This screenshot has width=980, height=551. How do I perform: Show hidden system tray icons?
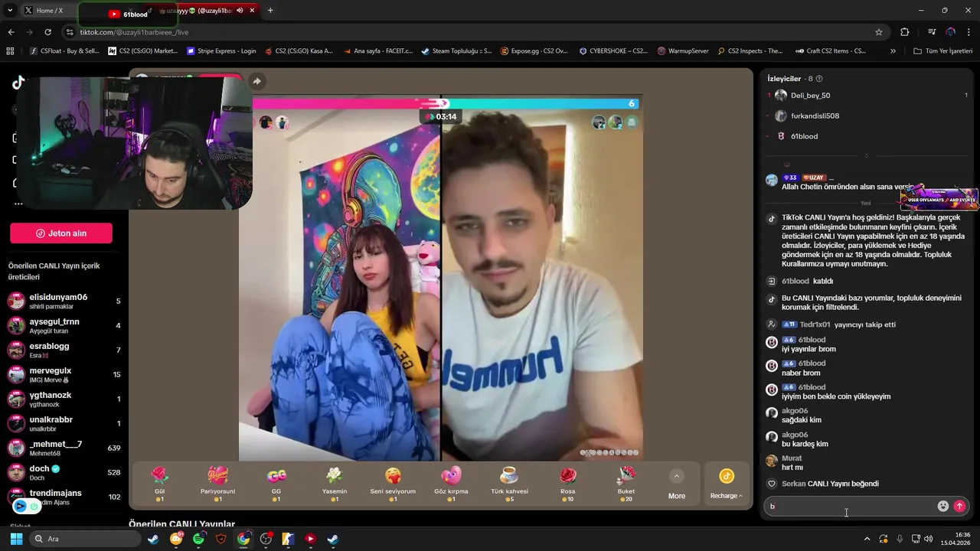(x=867, y=539)
